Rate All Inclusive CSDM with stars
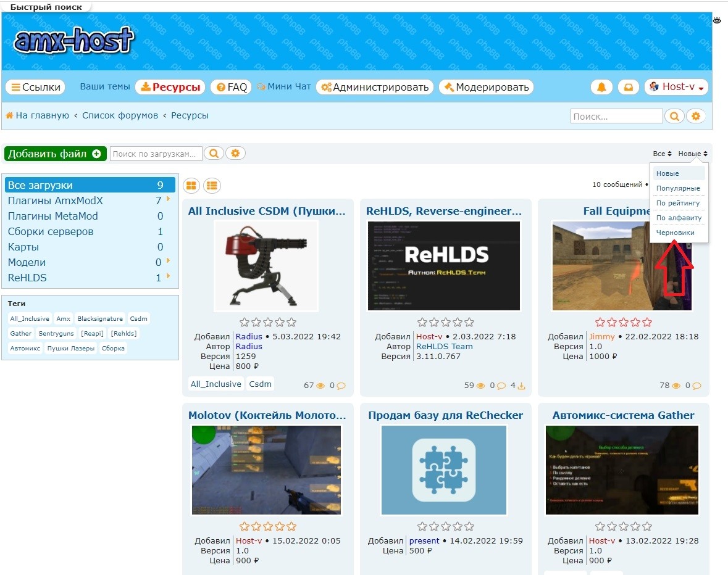The image size is (728, 575). pyautogui.click(x=267, y=322)
